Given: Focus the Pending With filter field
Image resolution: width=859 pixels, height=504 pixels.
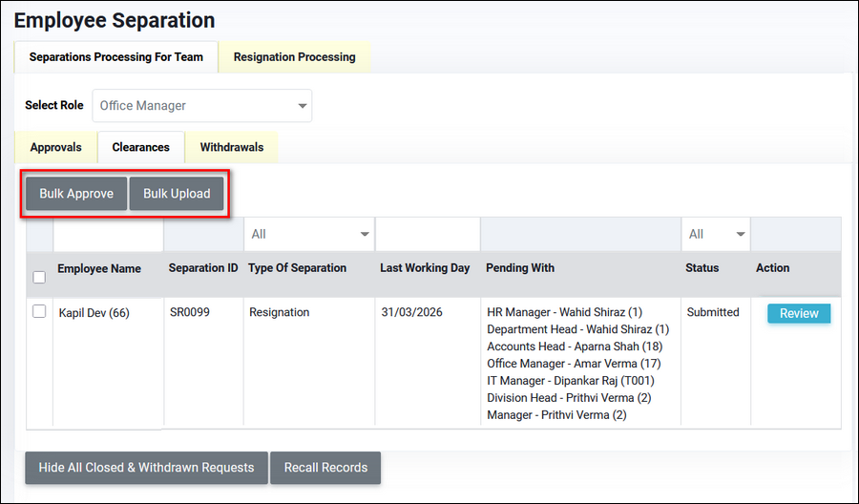Looking at the screenshot, I should point(579,234).
